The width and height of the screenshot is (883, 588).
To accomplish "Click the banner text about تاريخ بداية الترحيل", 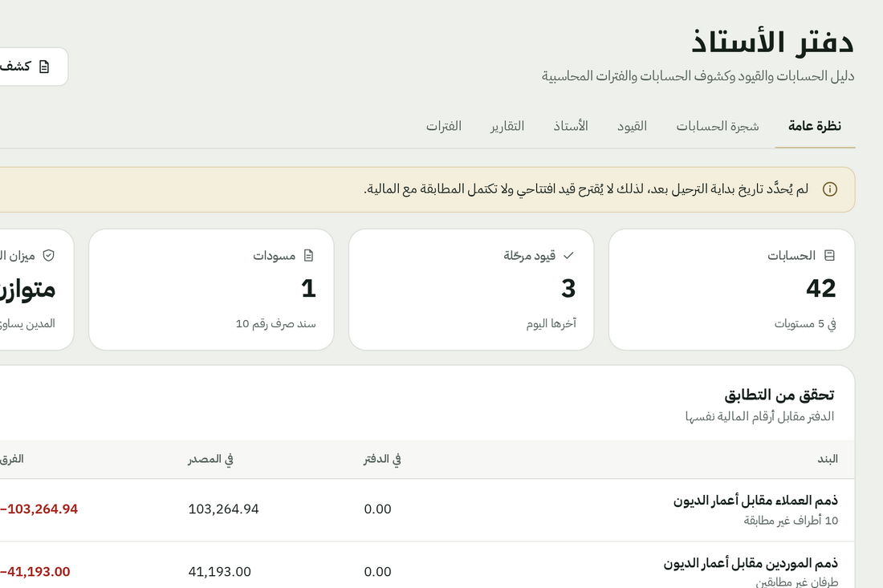I will (x=586, y=189).
